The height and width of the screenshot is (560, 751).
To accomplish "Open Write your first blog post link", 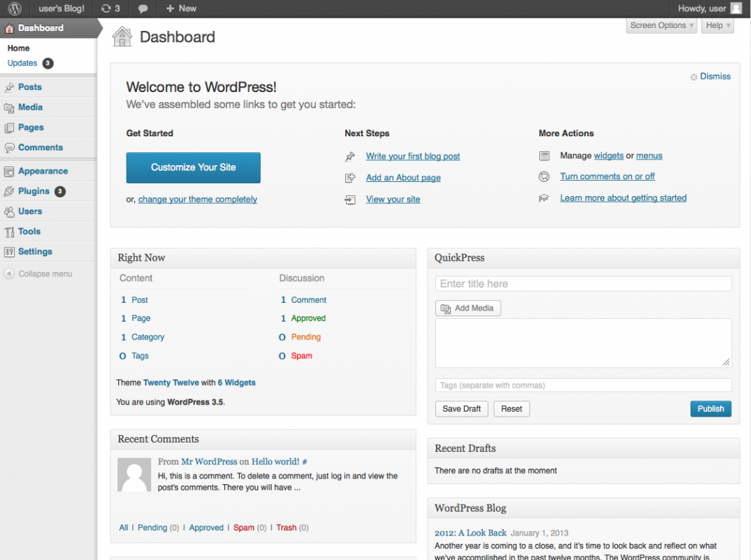I will pos(413,157).
